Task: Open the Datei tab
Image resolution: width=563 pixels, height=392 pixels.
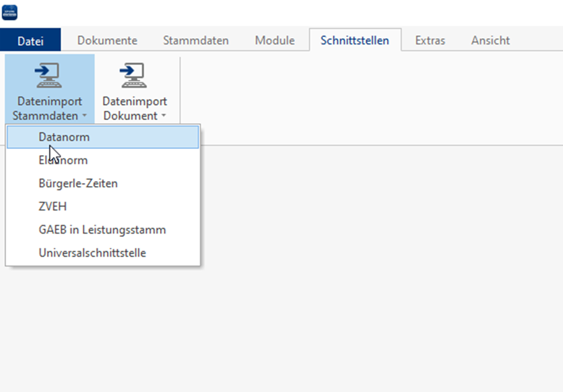Action: (x=30, y=40)
